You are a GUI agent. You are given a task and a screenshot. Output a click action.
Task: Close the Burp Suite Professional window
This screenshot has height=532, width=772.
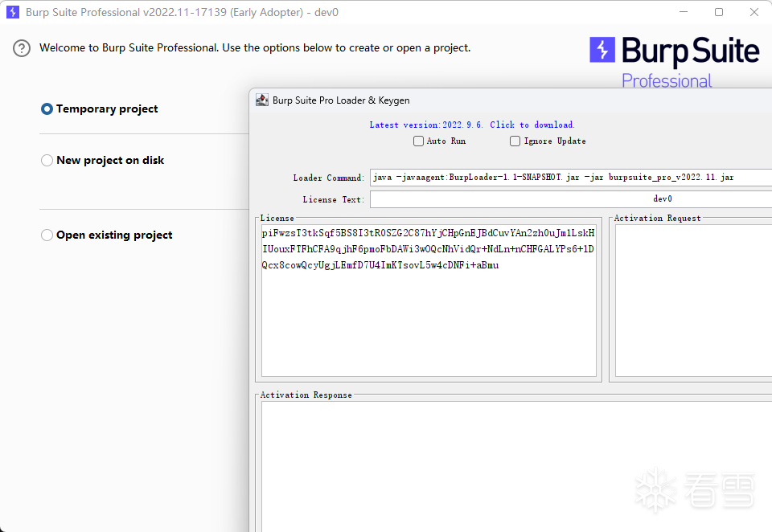(754, 12)
